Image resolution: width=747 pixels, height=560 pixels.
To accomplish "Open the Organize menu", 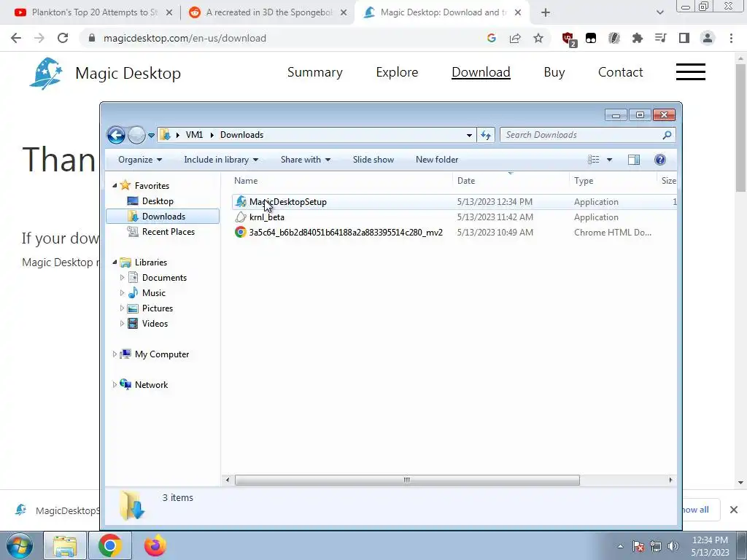I will pos(140,160).
